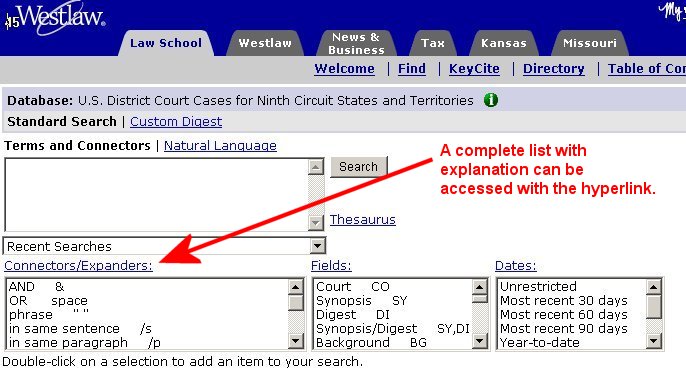Open the Fields help link
The image size is (686, 372).
pyautogui.click(x=331, y=266)
